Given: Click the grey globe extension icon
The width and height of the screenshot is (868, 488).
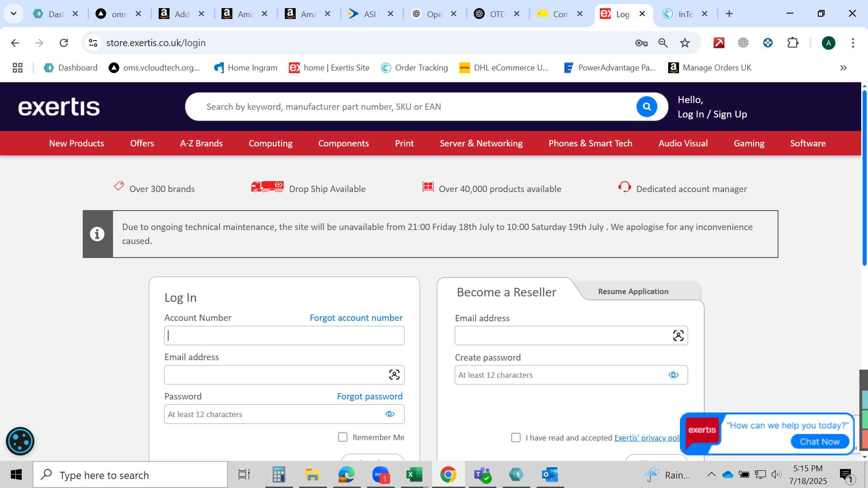Looking at the screenshot, I should pos(743,43).
